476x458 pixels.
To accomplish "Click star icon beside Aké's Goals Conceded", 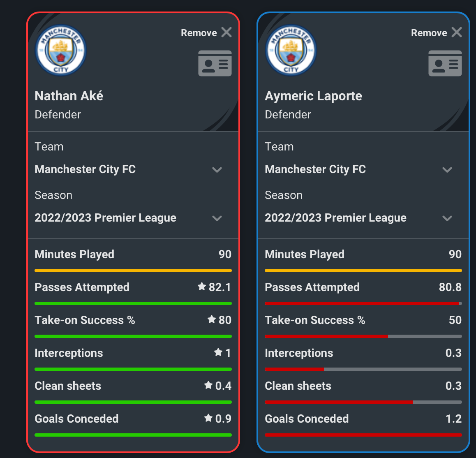I will pos(208,418).
